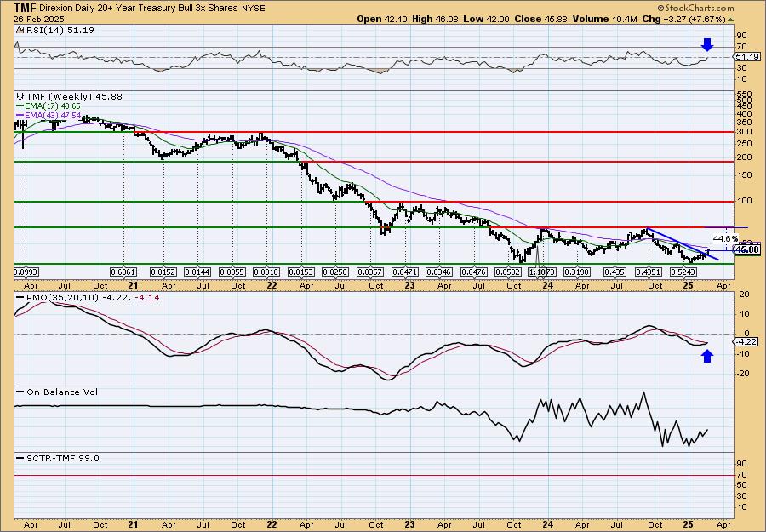
Task: Click the 0.0471 distribution box
Action: 405,272
